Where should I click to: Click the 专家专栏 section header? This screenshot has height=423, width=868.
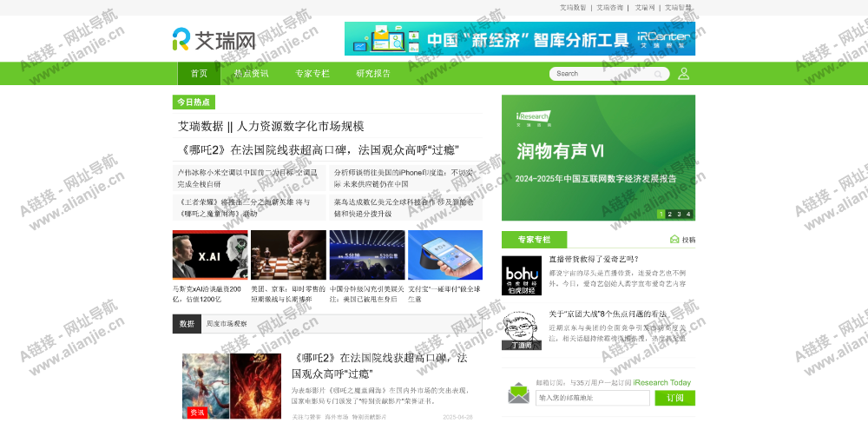click(534, 240)
